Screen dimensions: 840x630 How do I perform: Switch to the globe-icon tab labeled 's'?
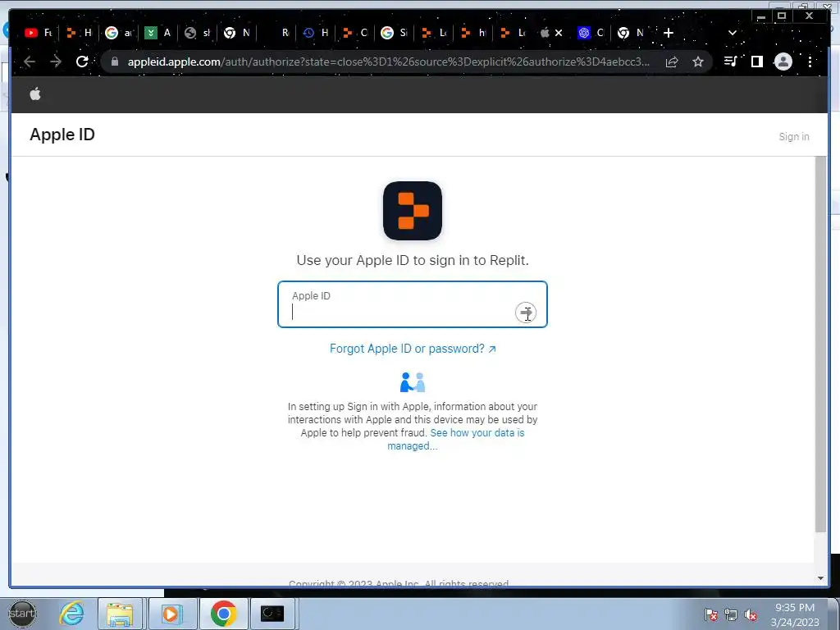click(x=198, y=33)
